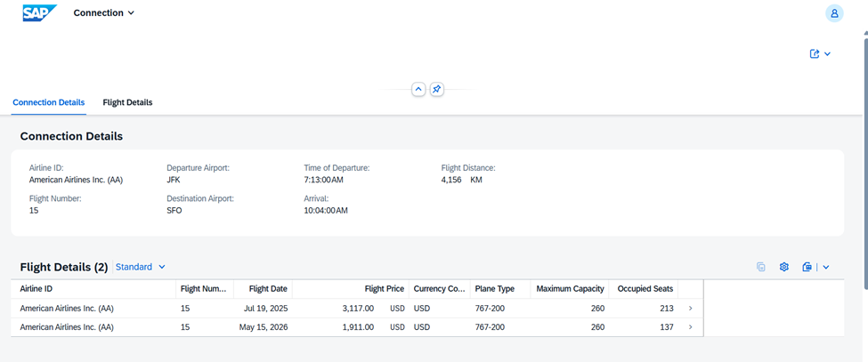Select the Plane Type column header
This screenshot has width=868, height=362.
click(x=495, y=289)
